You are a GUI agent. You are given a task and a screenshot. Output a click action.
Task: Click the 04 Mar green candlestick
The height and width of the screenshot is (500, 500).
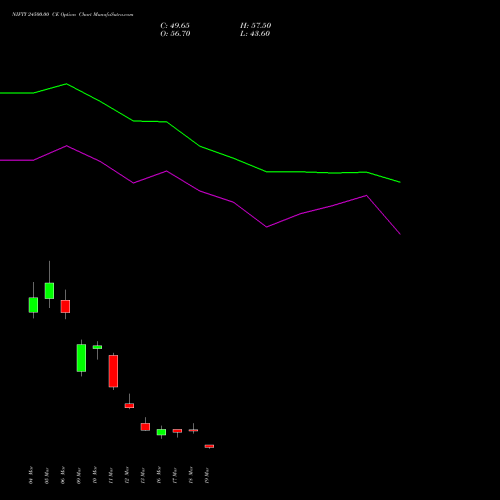33,305
